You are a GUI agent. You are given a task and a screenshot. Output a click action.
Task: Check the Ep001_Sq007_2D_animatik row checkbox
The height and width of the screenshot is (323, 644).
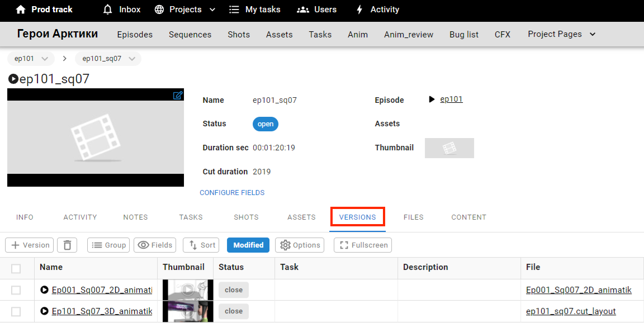16,290
